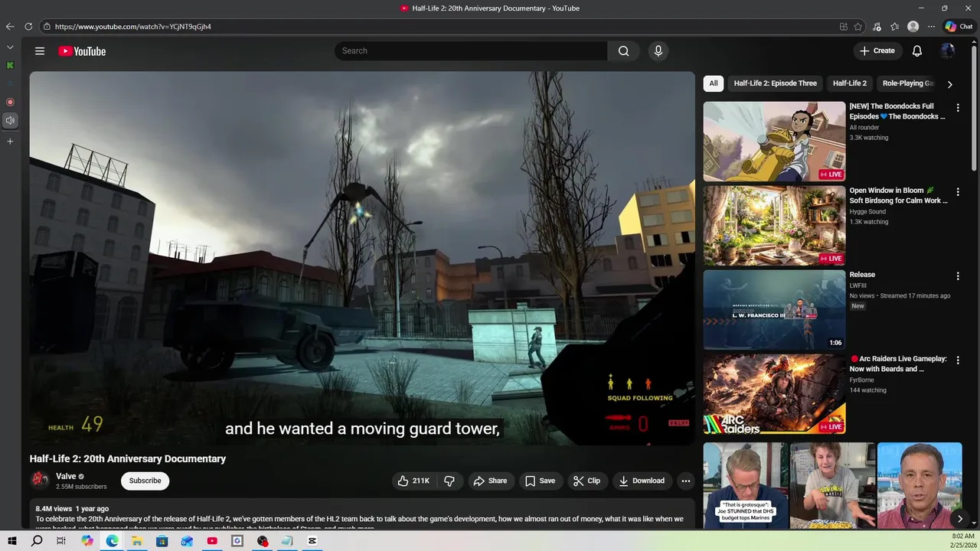Add a new tab with sidebar plus
The image size is (980, 551).
click(10, 142)
